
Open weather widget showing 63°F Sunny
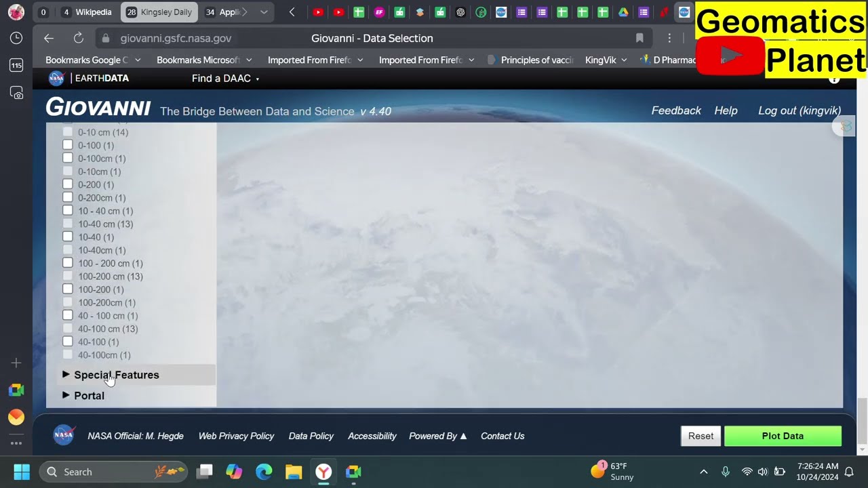[613, 471]
